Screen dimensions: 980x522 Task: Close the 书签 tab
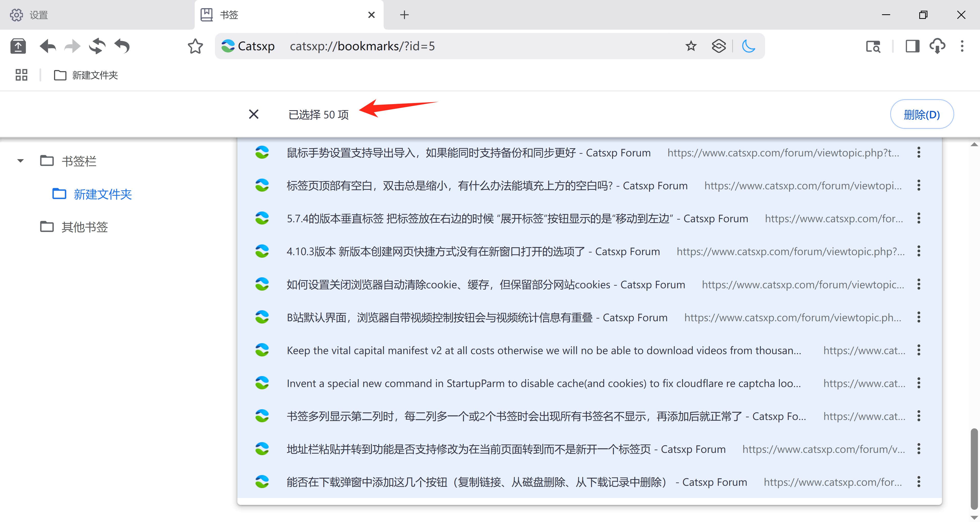click(x=372, y=15)
